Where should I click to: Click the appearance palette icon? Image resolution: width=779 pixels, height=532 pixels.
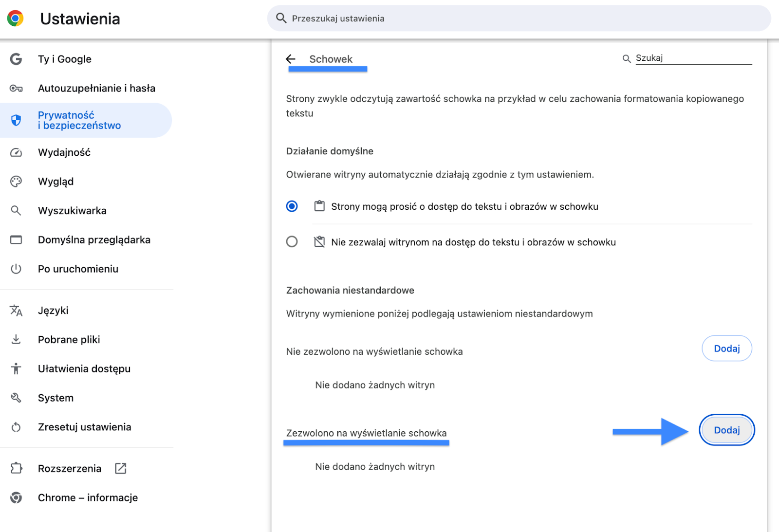[16, 182]
